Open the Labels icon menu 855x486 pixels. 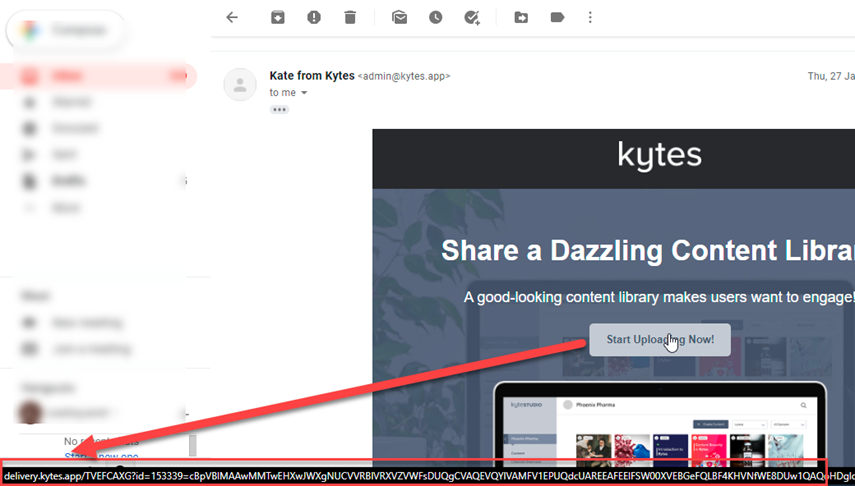tap(557, 17)
